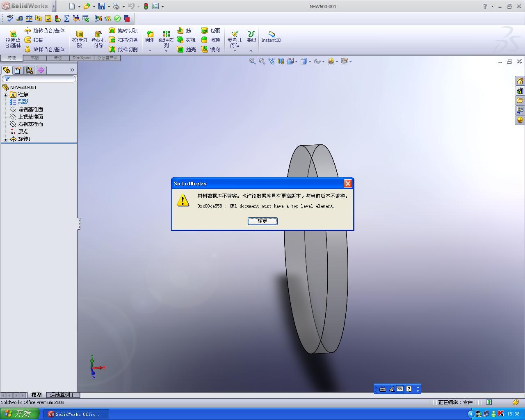Image resolution: width=525 pixels, height=420 pixels.
Task: Choose the Shell (抽壳) tool
Action: pos(186,50)
